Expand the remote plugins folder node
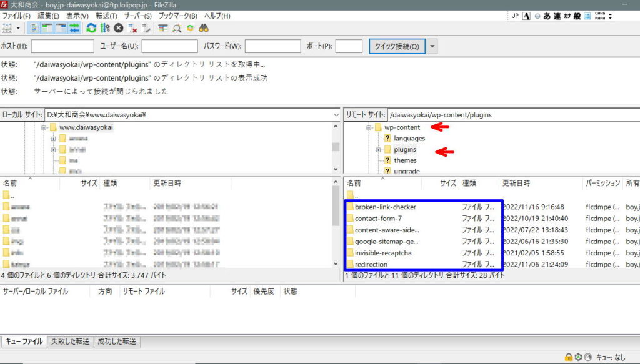Screen dimensions: 640x364 tap(379, 150)
